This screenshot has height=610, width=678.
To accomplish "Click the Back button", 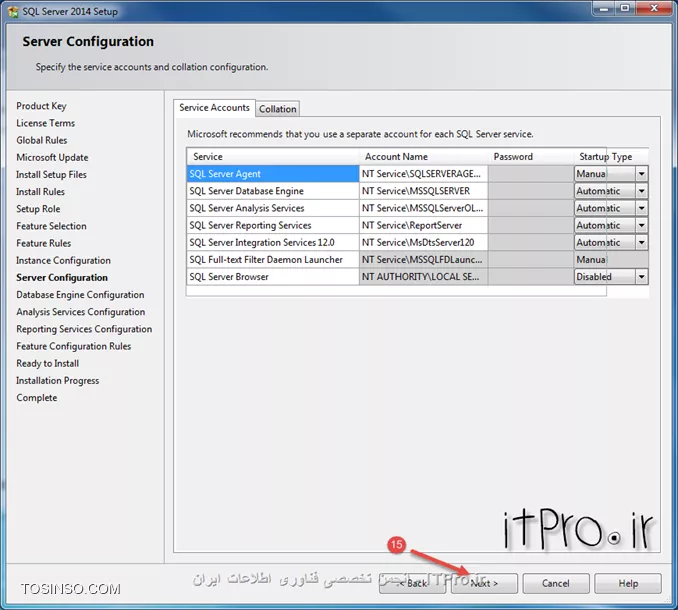I will 413,584.
